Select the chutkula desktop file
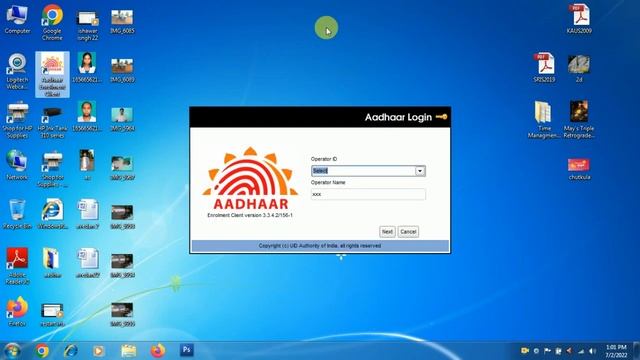The height and width of the screenshot is (360, 640). (579, 169)
